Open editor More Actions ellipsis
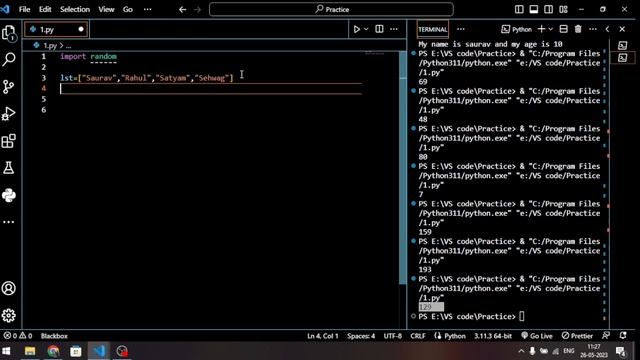The image size is (640, 360). 394,29
